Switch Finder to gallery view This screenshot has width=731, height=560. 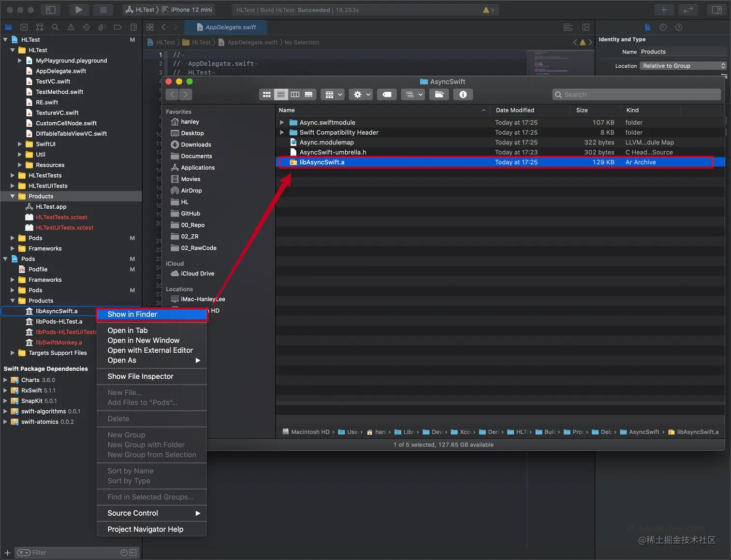click(x=309, y=95)
